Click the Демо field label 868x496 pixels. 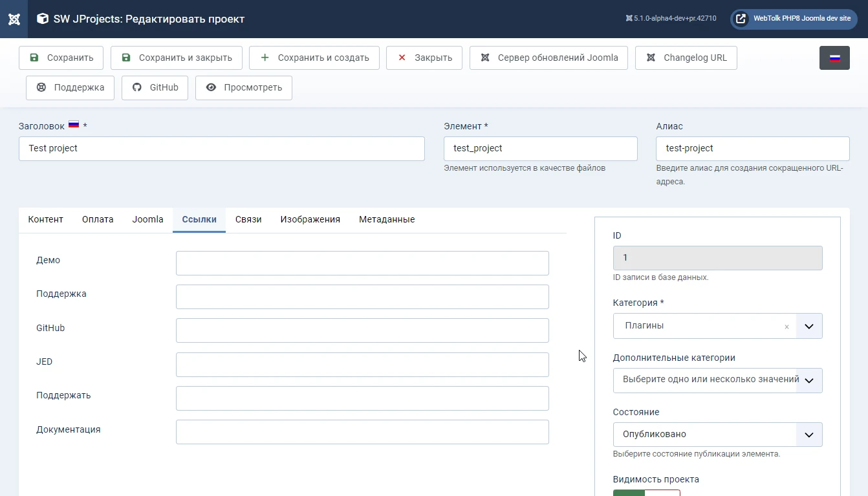pos(48,260)
